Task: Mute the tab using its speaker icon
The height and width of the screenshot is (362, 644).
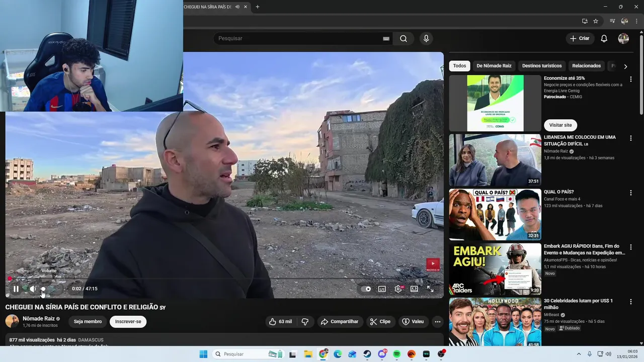Action: (237, 7)
